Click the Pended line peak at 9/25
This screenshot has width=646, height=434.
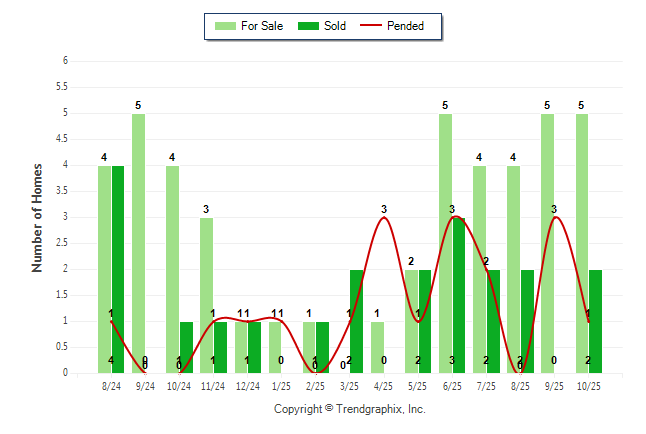click(555, 217)
